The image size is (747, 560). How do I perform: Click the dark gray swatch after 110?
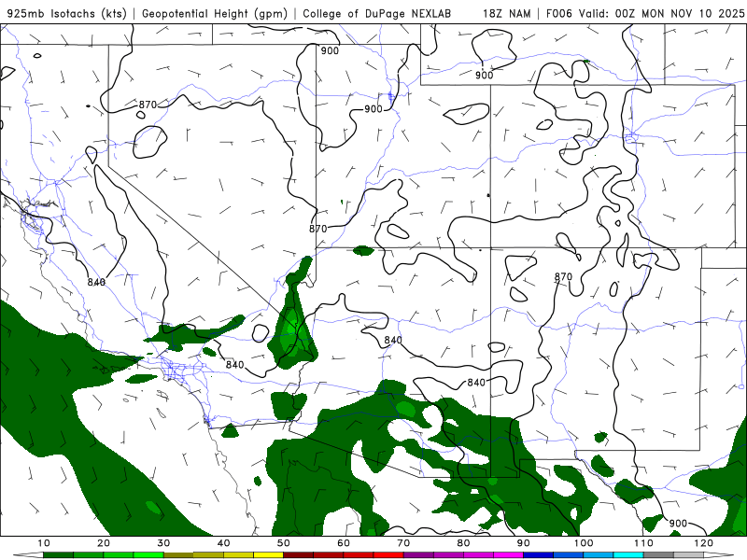click(658, 555)
